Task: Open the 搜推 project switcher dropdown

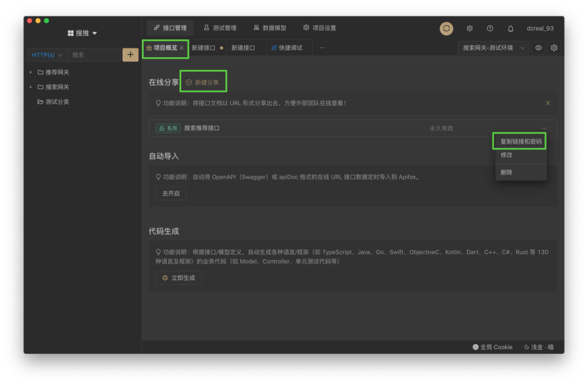Action: point(82,33)
